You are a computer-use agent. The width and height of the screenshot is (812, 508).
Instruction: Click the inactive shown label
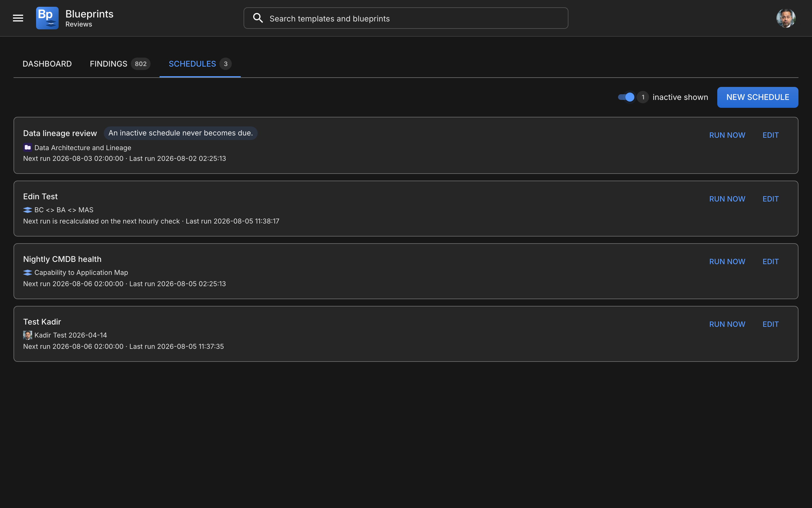click(x=680, y=97)
